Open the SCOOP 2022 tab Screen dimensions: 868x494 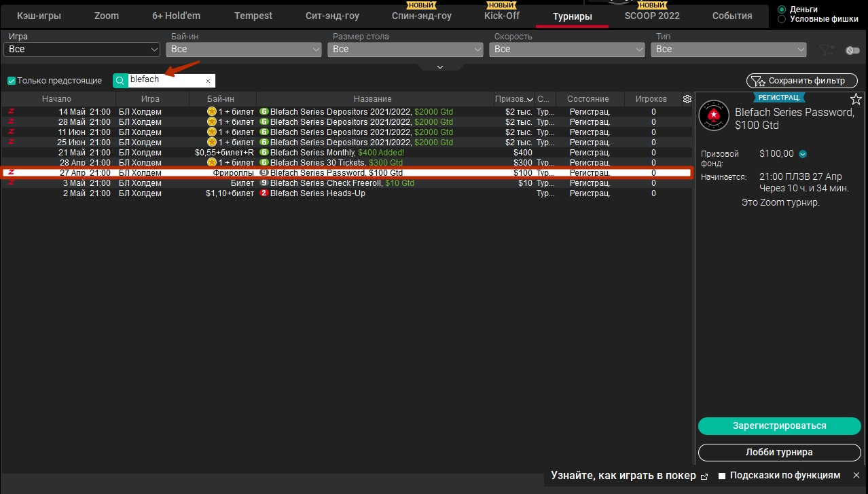click(652, 16)
